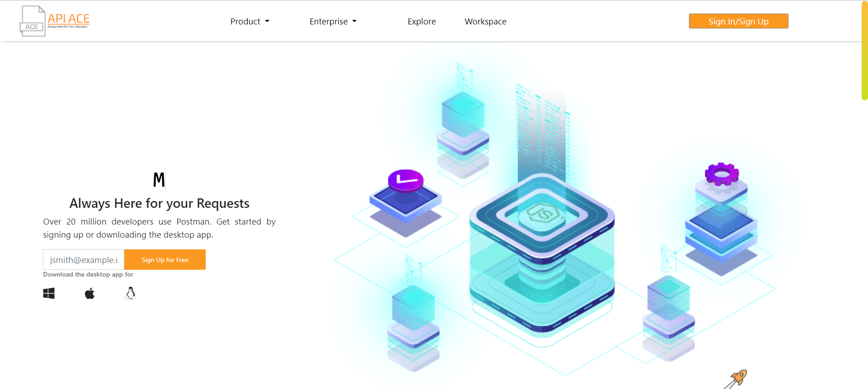The image size is (868, 389).
Task: Click the ACE file logo icon
Action: pos(32,21)
